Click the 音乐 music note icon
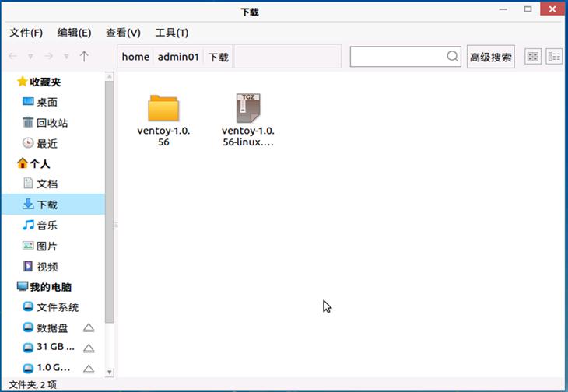The image size is (568, 392). coord(28,225)
